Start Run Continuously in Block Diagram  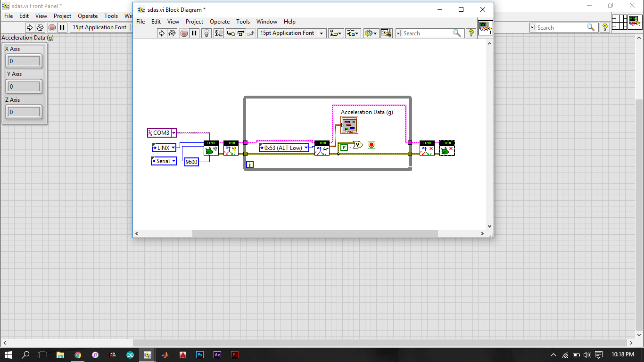click(x=172, y=33)
